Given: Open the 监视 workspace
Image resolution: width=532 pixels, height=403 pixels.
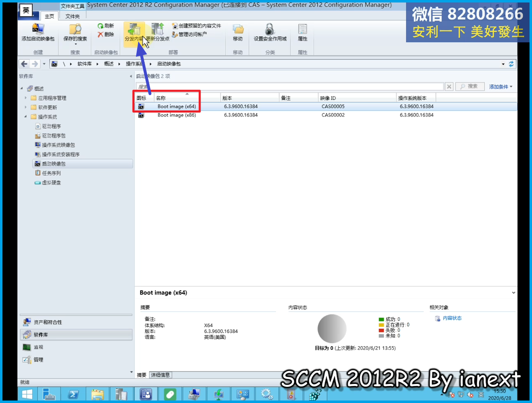Looking at the screenshot, I should pyautogui.click(x=76, y=347).
